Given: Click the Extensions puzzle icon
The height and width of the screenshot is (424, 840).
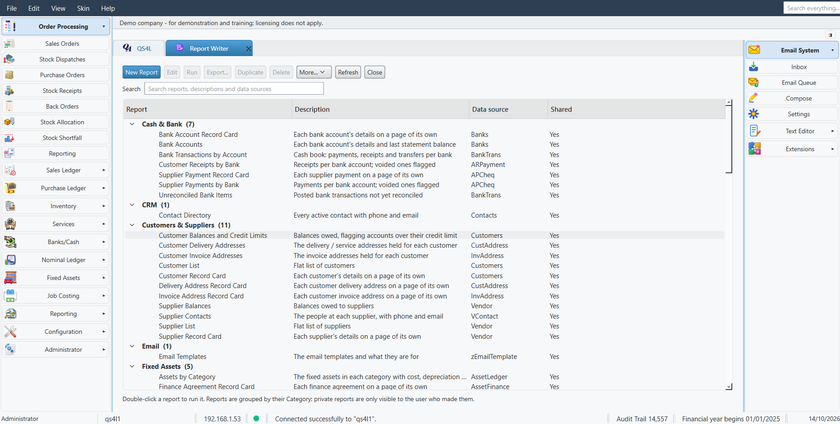Looking at the screenshot, I should 754,149.
